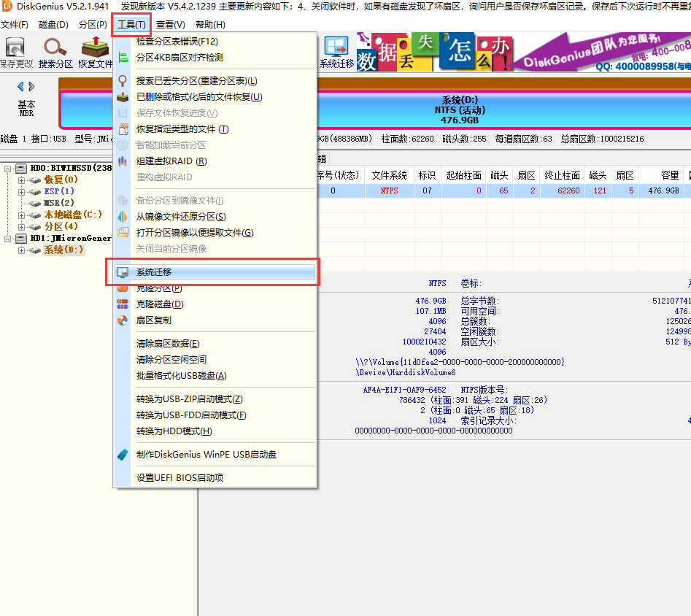Click the HD0 BIWINSSD disk icon

tap(20, 168)
